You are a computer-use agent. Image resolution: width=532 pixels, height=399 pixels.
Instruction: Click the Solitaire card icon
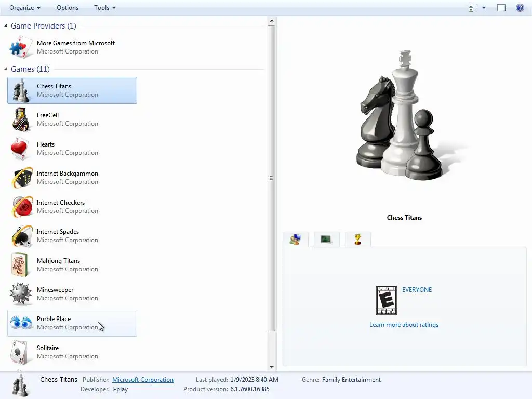(x=19, y=352)
